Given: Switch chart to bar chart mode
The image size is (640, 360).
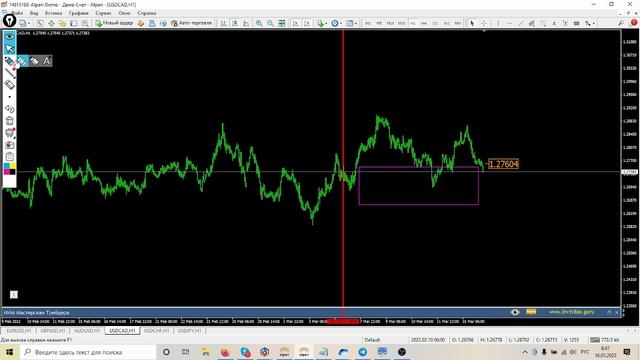Looking at the screenshot, I should (223, 23).
